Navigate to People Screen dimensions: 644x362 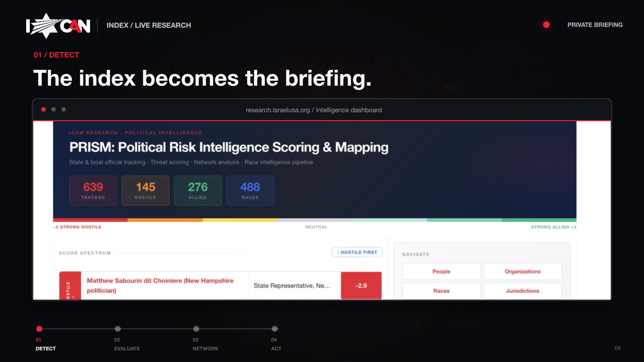(442, 271)
